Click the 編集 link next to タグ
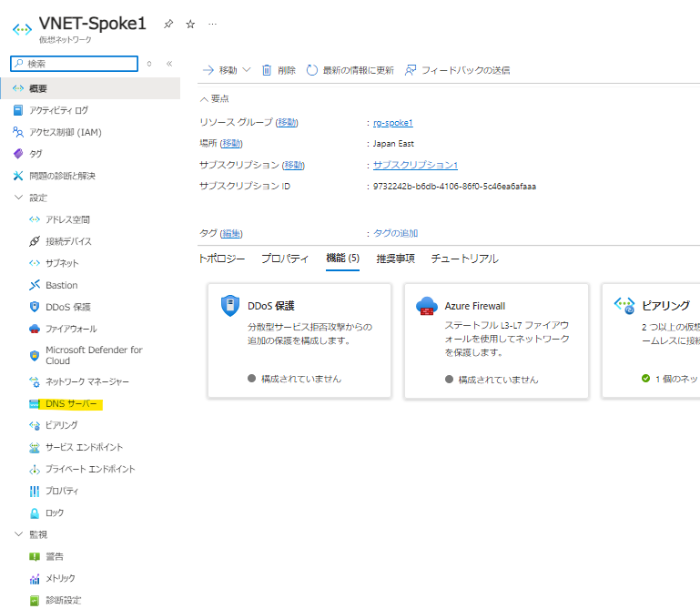Viewport: 700px width, 609px height. (231, 233)
